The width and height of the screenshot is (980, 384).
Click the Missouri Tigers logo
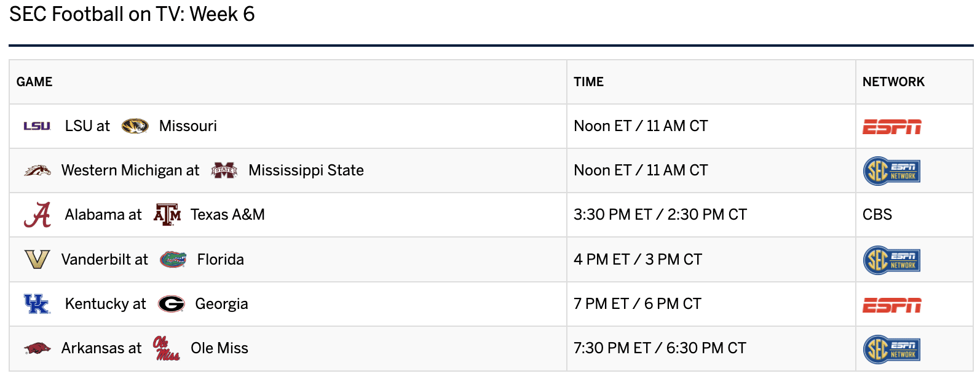[x=135, y=126]
